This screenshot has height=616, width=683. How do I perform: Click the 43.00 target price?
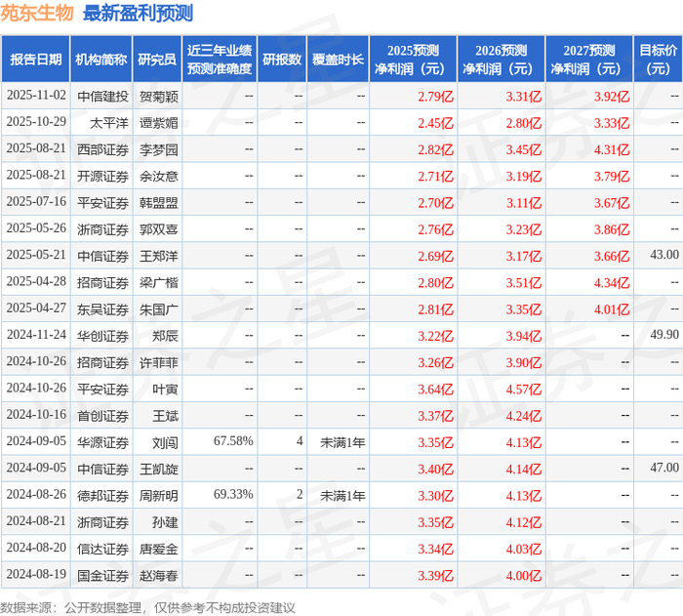[664, 255]
